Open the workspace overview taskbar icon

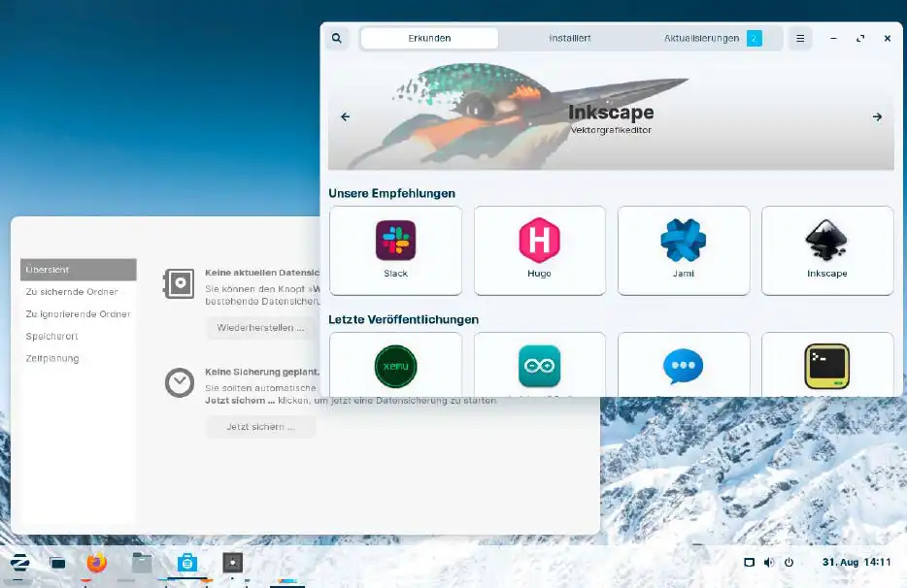tap(57, 563)
